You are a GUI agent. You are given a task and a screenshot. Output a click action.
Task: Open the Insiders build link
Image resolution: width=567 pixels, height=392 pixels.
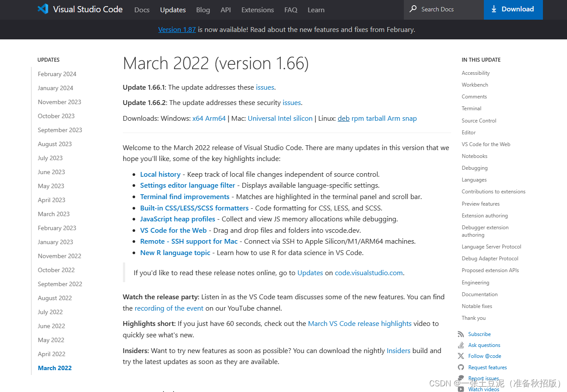click(x=399, y=351)
